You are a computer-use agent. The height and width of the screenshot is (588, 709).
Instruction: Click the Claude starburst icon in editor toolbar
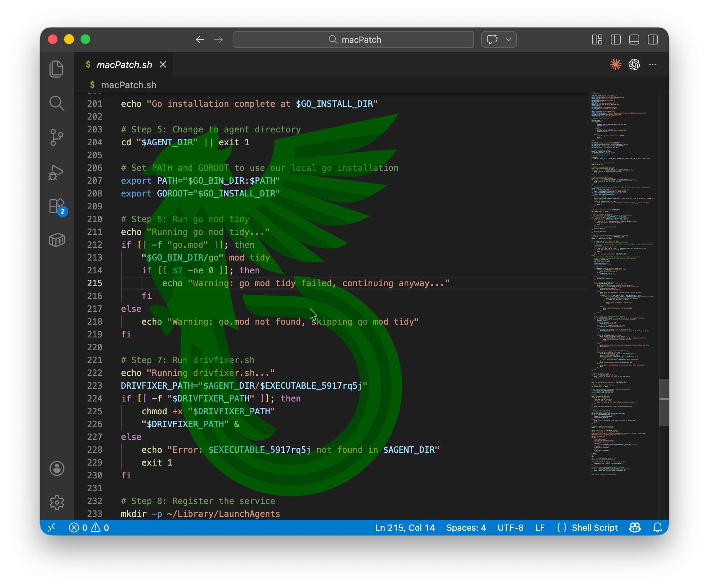[x=615, y=64]
